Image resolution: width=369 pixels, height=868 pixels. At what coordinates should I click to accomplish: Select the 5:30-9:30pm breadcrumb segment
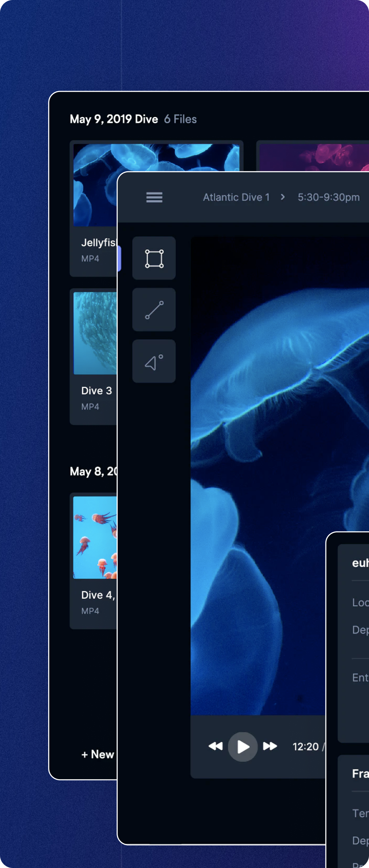[329, 197]
